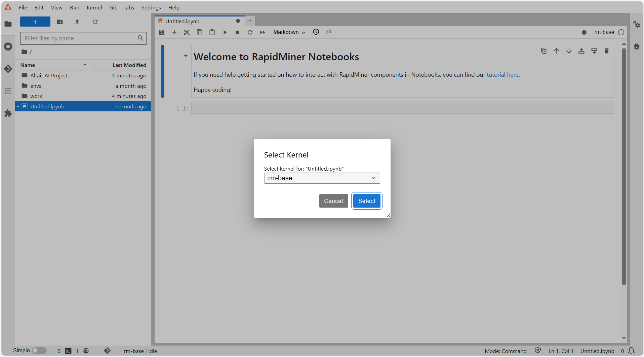Open the File Browser sidebar icon
The height and width of the screenshot is (357, 644).
point(8,24)
